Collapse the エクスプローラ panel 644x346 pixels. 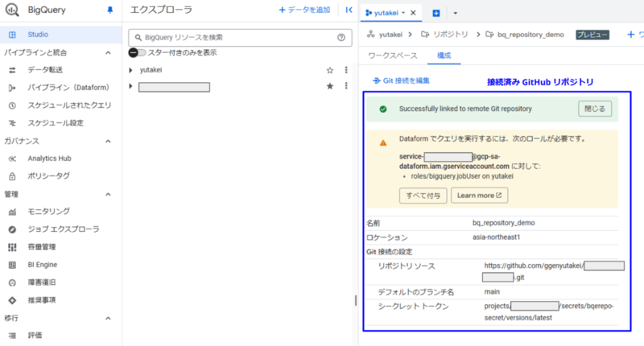[x=349, y=10]
